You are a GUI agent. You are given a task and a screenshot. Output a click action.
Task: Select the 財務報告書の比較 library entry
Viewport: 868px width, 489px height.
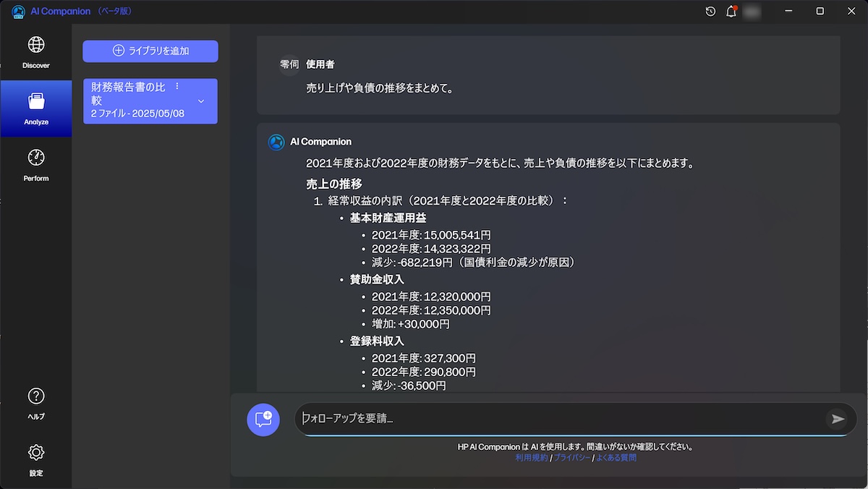click(130, 101)
